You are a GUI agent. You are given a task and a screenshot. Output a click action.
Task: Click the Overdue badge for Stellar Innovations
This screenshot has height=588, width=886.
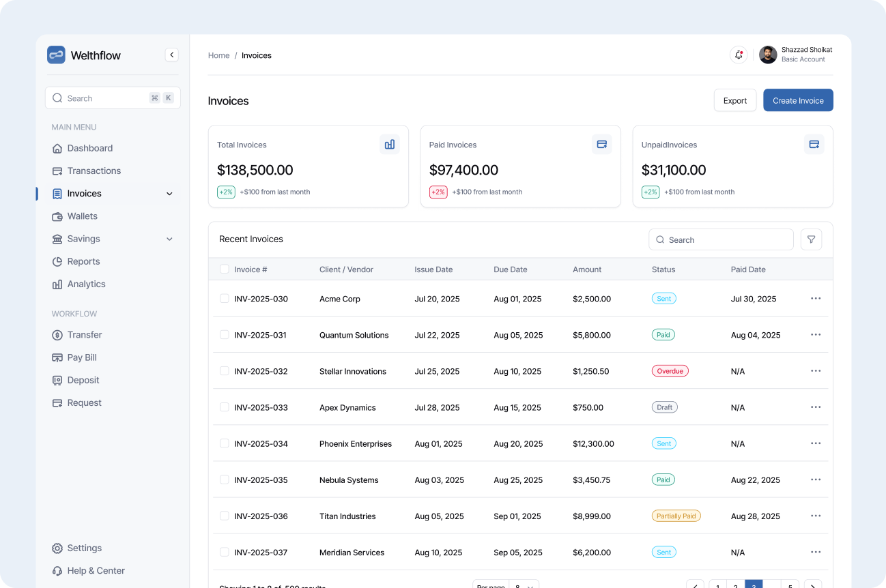[670, 371]
